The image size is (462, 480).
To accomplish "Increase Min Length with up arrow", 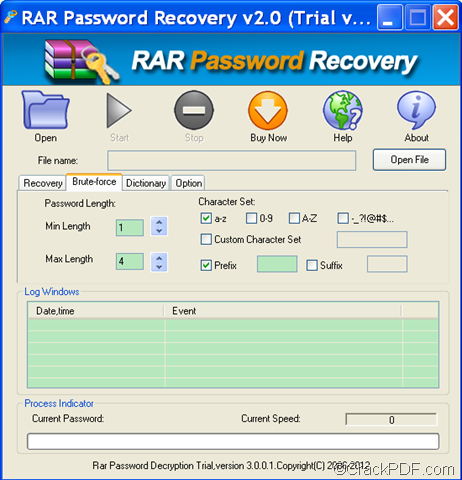I will 159,222.
